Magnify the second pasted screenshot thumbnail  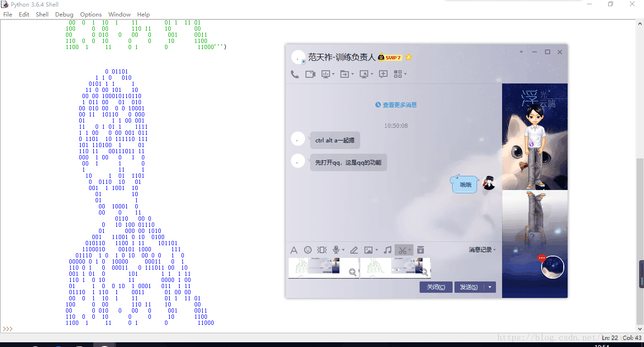(424, 272)
